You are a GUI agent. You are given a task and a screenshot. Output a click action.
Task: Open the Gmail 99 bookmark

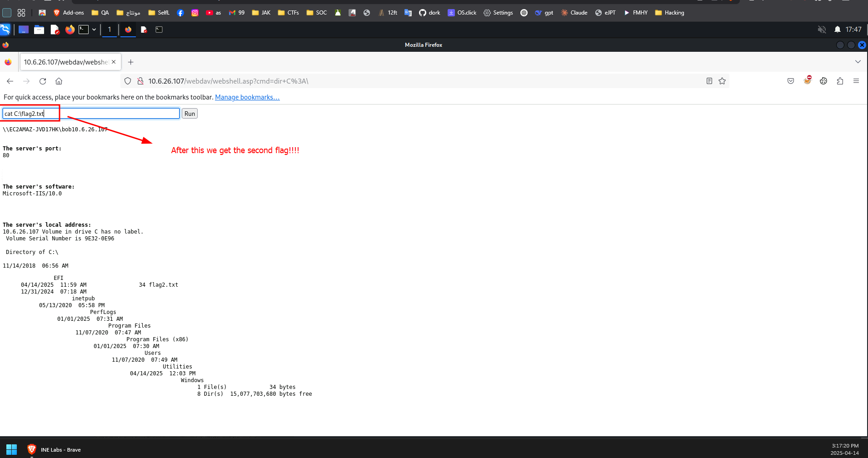(x=236, y=13)
